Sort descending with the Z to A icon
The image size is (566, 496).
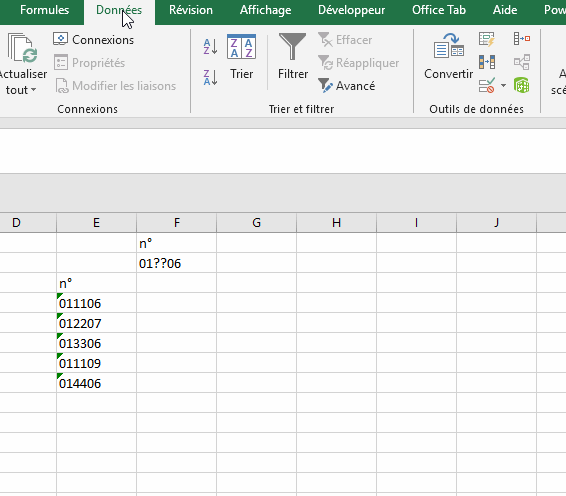click(210, 77)
